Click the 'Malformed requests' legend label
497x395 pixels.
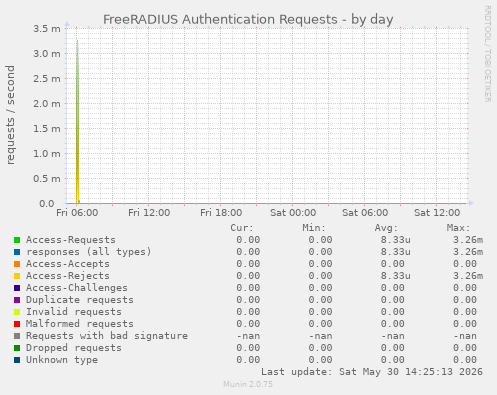80,324
